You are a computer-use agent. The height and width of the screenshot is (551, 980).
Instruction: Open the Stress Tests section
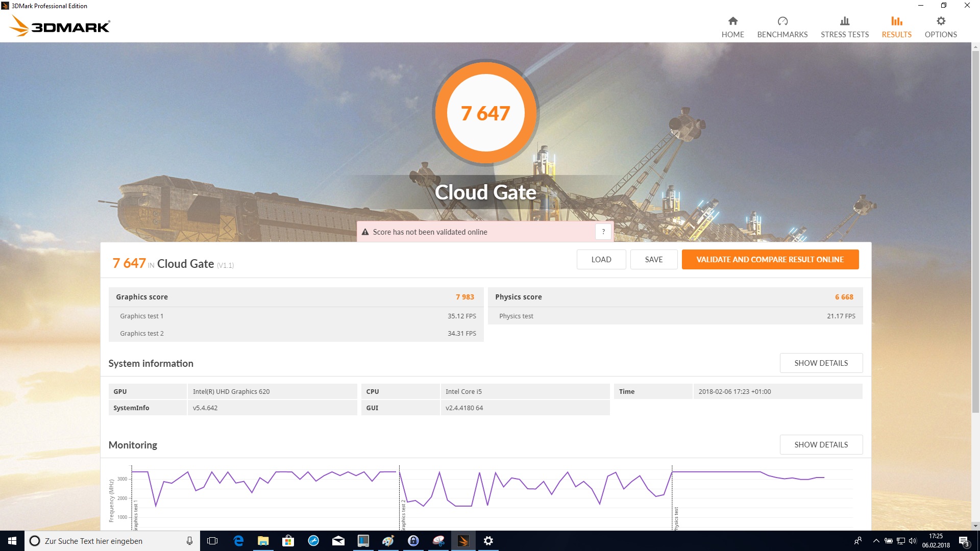coord(844,27)
